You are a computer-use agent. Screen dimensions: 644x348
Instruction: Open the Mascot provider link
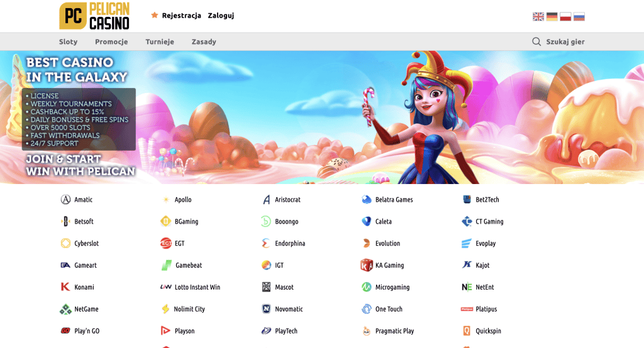click(278, 287)
